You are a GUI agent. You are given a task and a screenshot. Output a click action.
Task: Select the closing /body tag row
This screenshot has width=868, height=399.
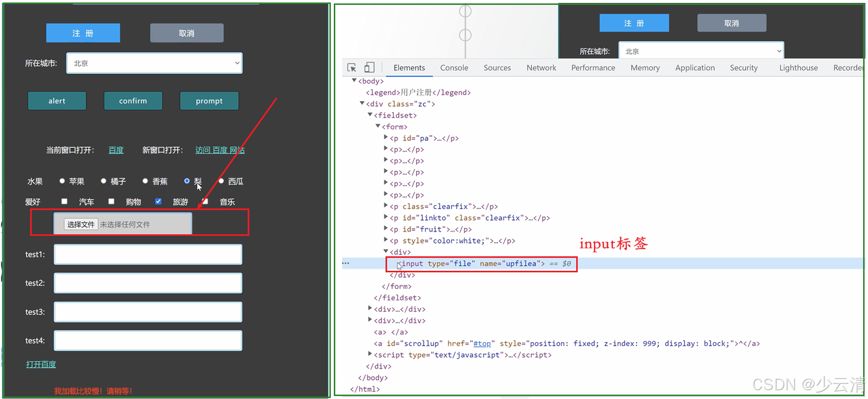coord(373,377)
